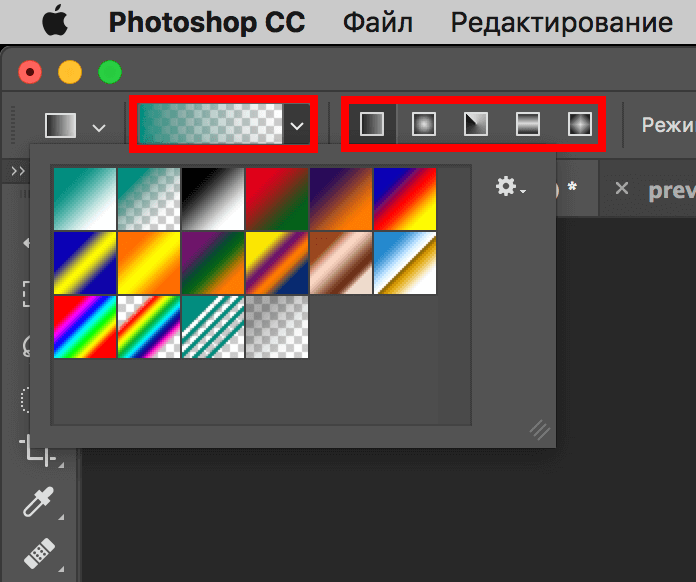The width and height of the screenshot is (696, 582).
Task: Click the teal-to-transparent gradient preview bar
Action: pyautogui.click(x=210, y=124)
